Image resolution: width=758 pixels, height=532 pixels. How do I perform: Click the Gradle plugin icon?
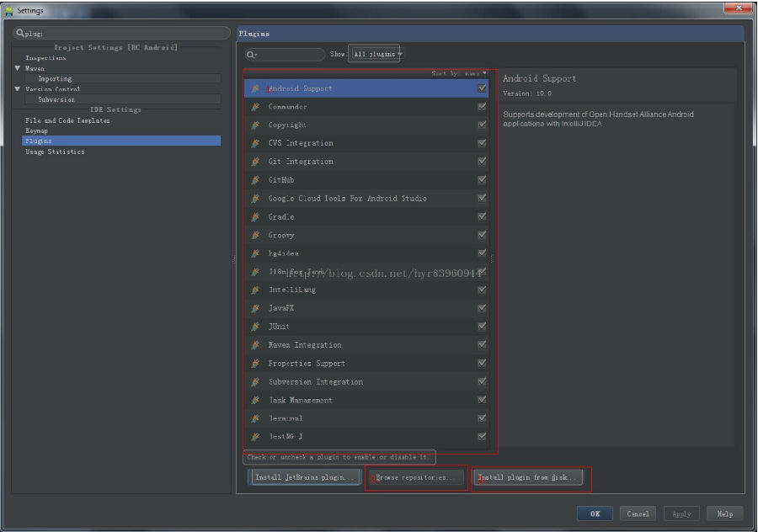255,217
